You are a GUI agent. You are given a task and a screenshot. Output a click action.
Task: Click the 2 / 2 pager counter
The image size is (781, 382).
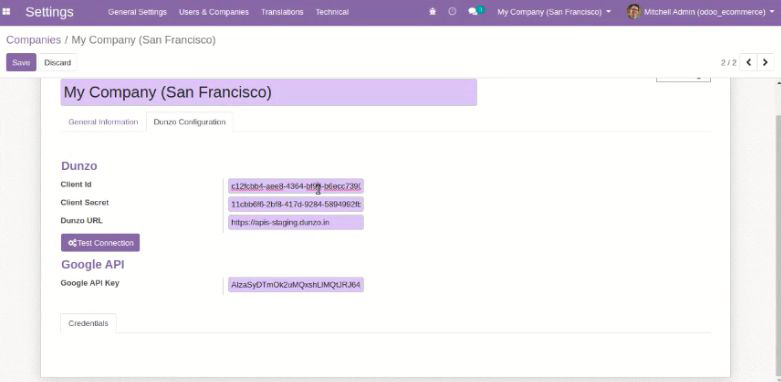[x=728, y=63]
